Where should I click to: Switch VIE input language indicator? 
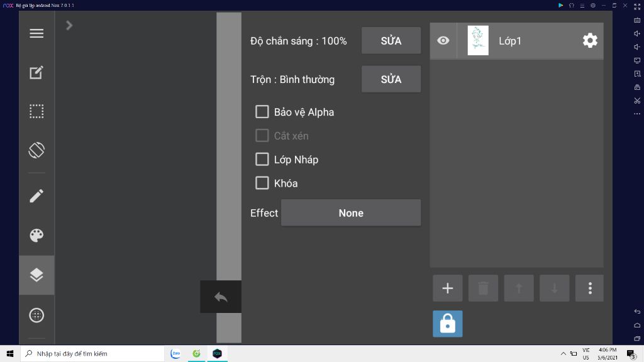point(586,354)
